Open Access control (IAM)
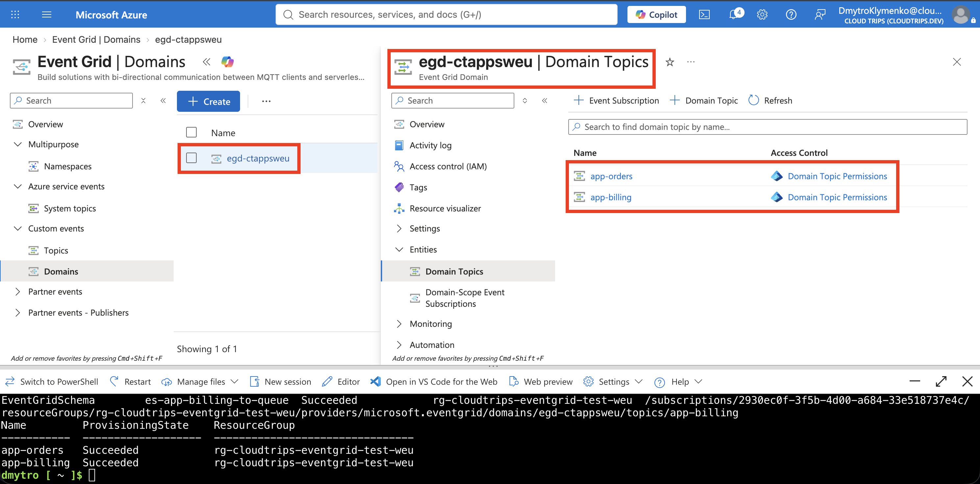Screen dimensions: 980x484 point(448,166)
